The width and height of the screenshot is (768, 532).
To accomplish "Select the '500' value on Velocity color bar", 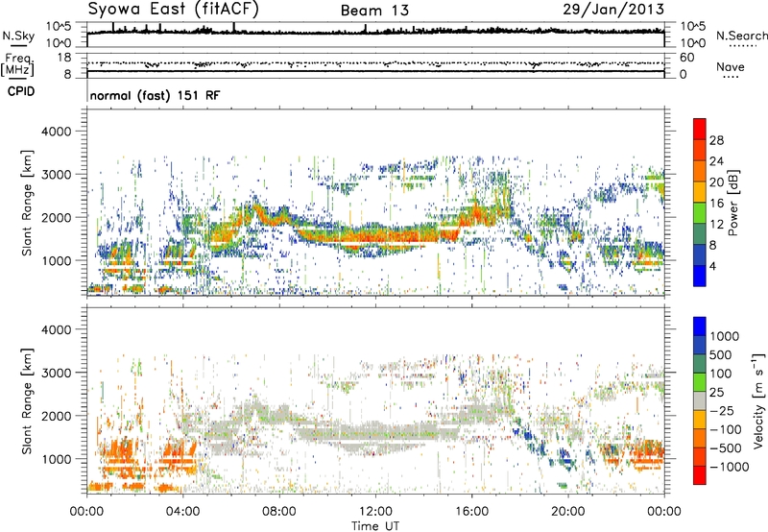I will (721, 355).
